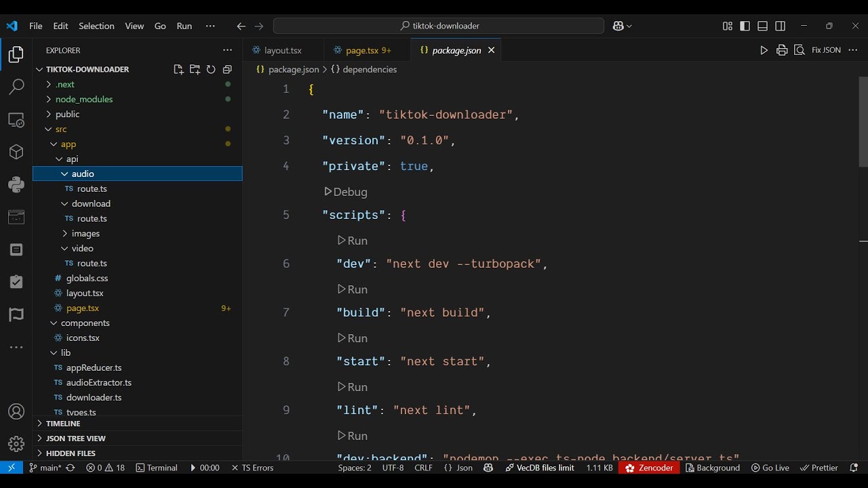Open the Extensions cube icon
Image resolution: width=868 pixels, height=488 pixels.
click(16, 152)
